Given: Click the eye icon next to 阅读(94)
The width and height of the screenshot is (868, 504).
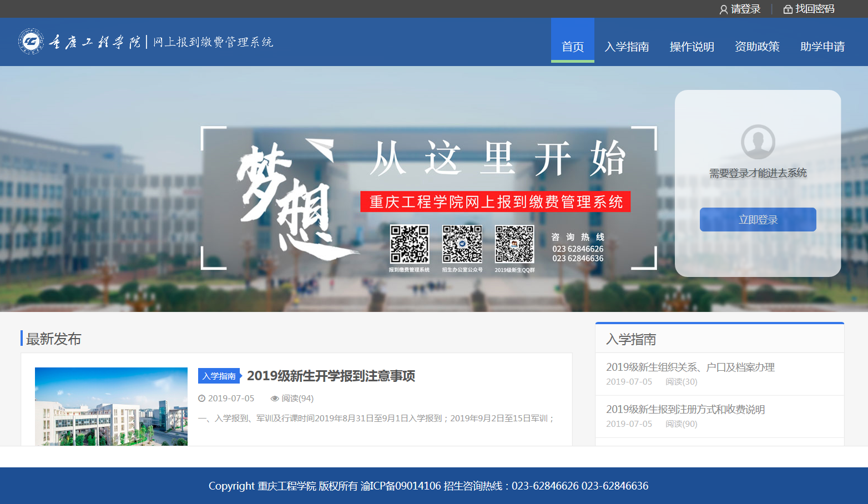Looking at the screenshot, I should coord(274,399).
